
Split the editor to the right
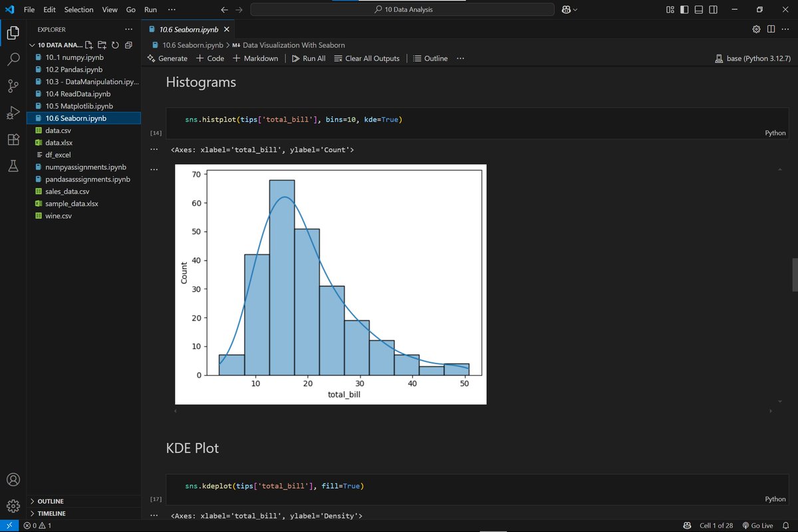tap(771, 29)
